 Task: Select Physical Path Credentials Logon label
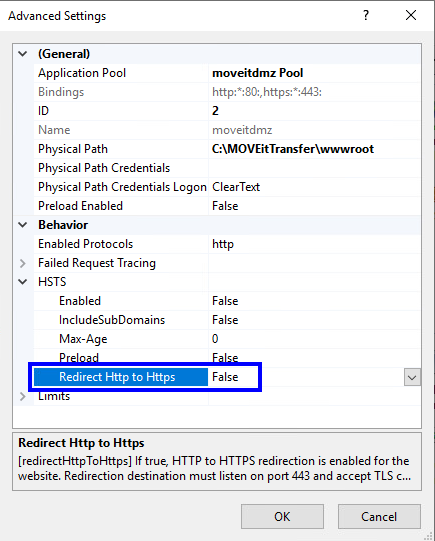pos(122,187)
